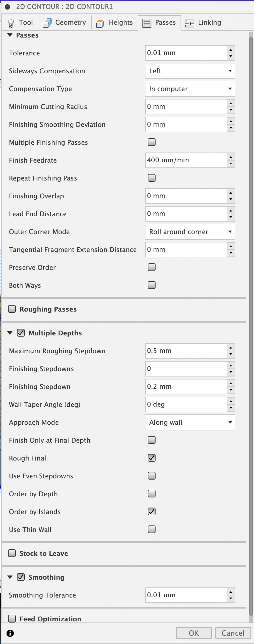Open the Outer Corner Mode dropdown

tap(190, 232)
